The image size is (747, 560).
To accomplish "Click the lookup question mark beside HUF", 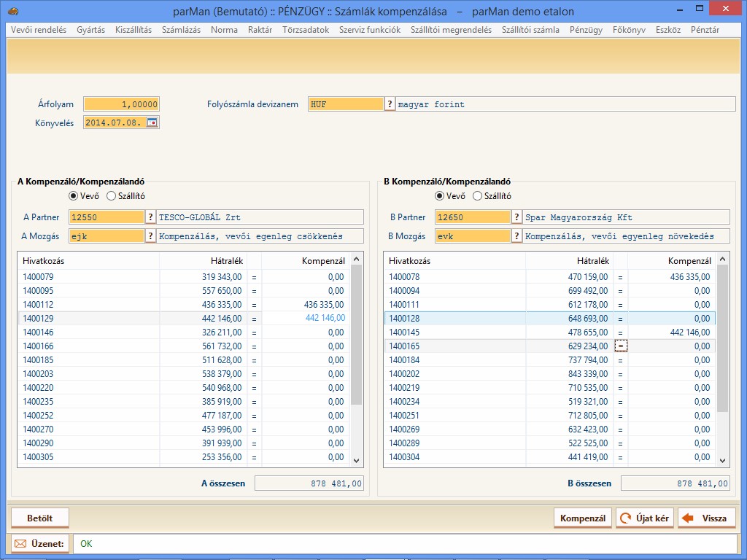I will coord(390,104).
